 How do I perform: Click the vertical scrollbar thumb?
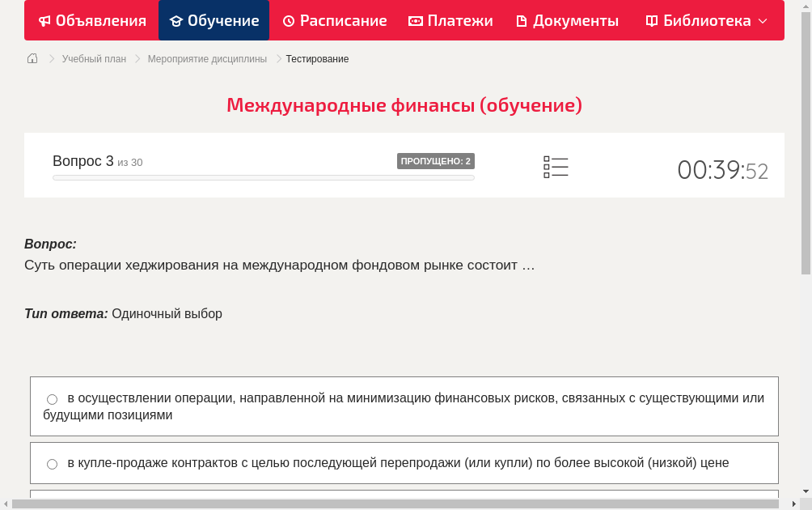pos(806,142)
